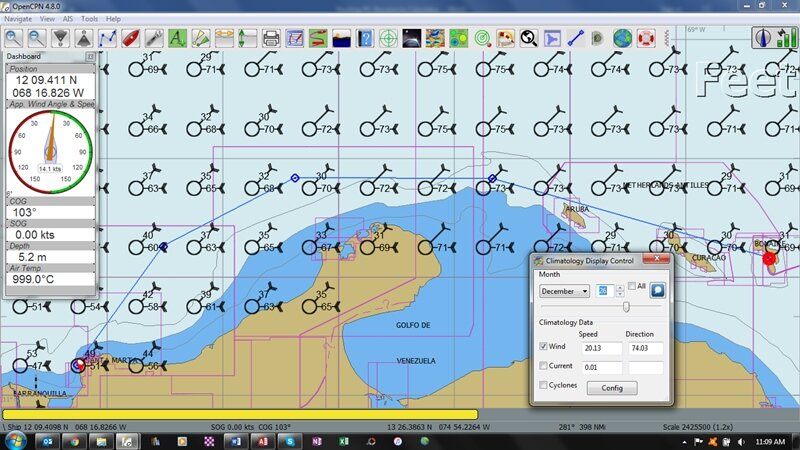The image size is (800, 450).
Task: Click the empty Current Direction field
Action: coord(645,367)
